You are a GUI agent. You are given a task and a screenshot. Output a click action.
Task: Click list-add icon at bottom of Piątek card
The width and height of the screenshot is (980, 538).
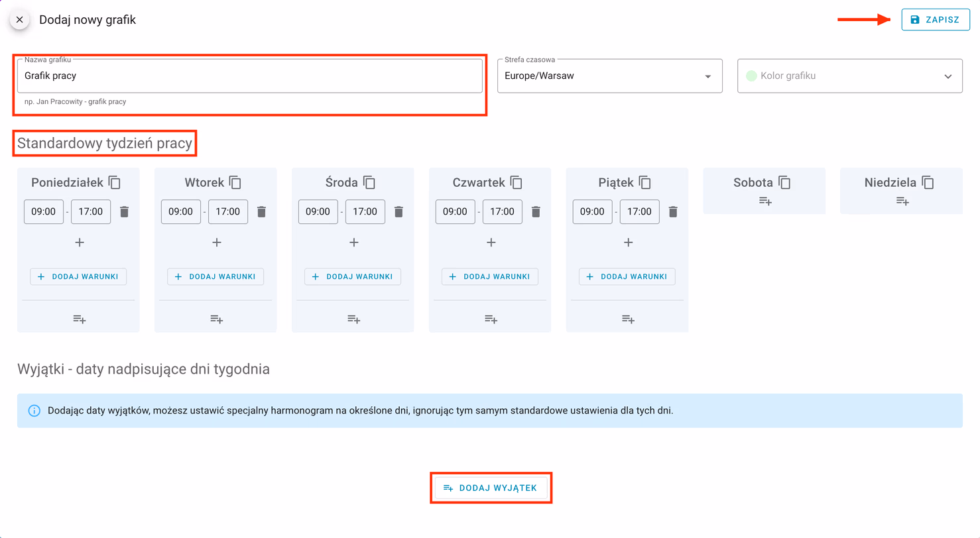[628, 319]
